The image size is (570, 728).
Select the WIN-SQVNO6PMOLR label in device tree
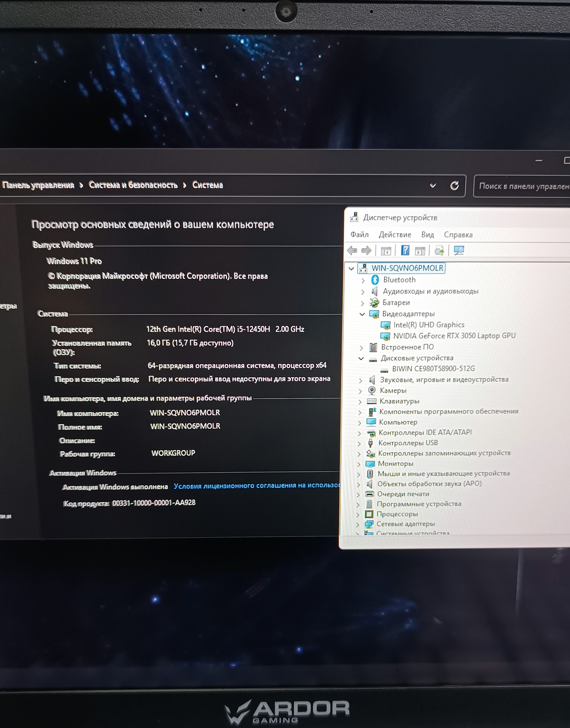tap(407, 268)
